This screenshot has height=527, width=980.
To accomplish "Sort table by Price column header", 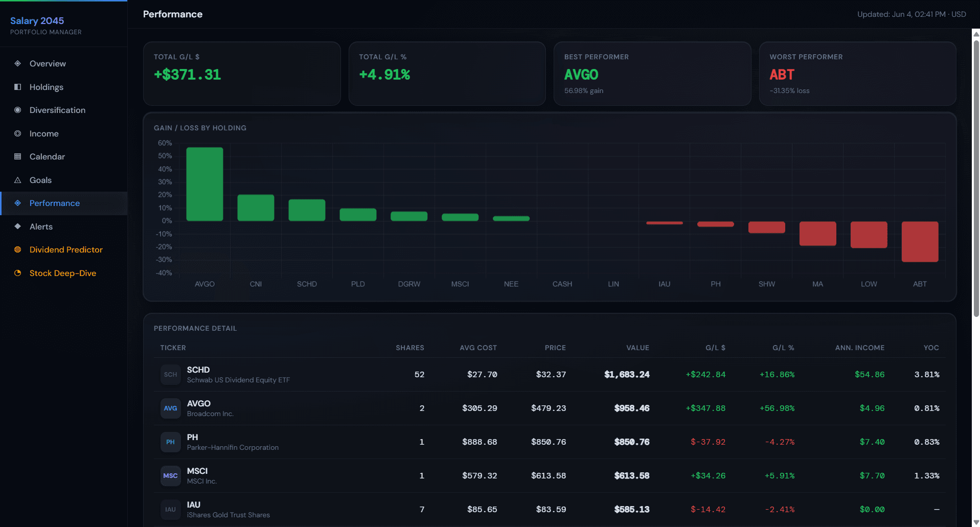I will pyautogui.click(x=555, y=348).
